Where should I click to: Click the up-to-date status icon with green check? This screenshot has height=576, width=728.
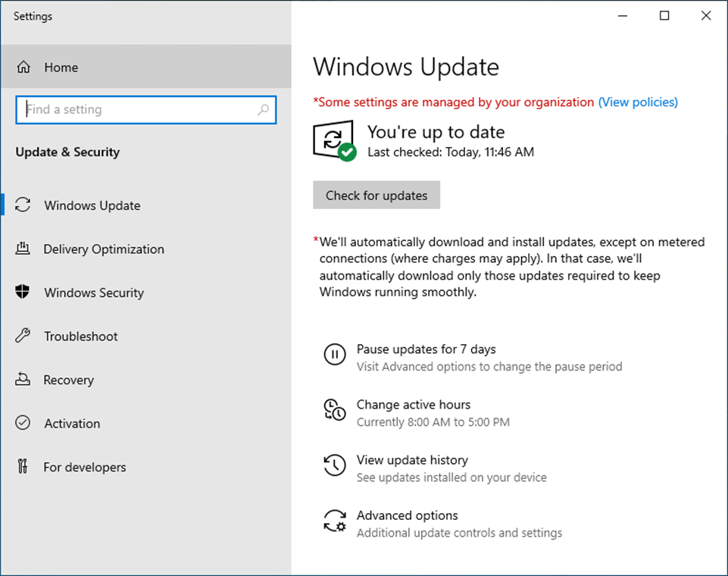[334, 141]
